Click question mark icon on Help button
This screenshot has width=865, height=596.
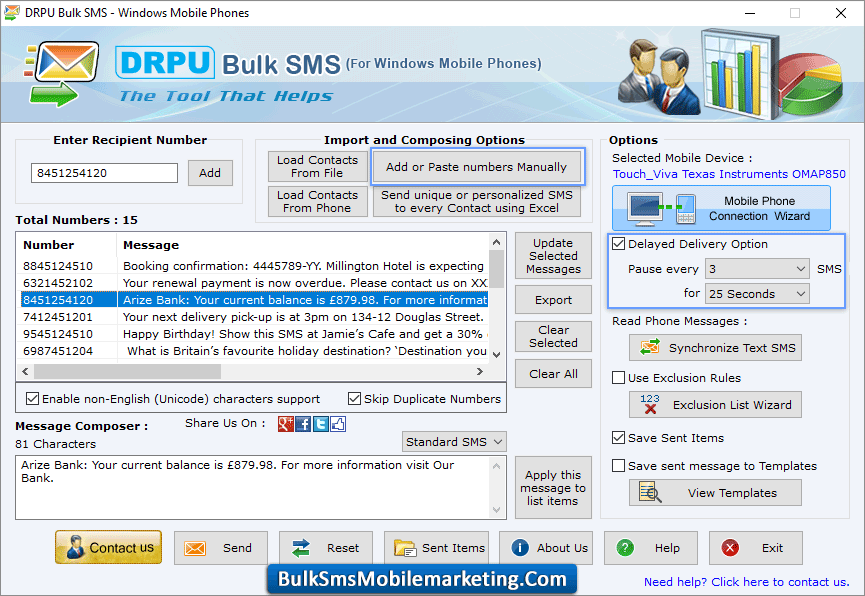625,548
